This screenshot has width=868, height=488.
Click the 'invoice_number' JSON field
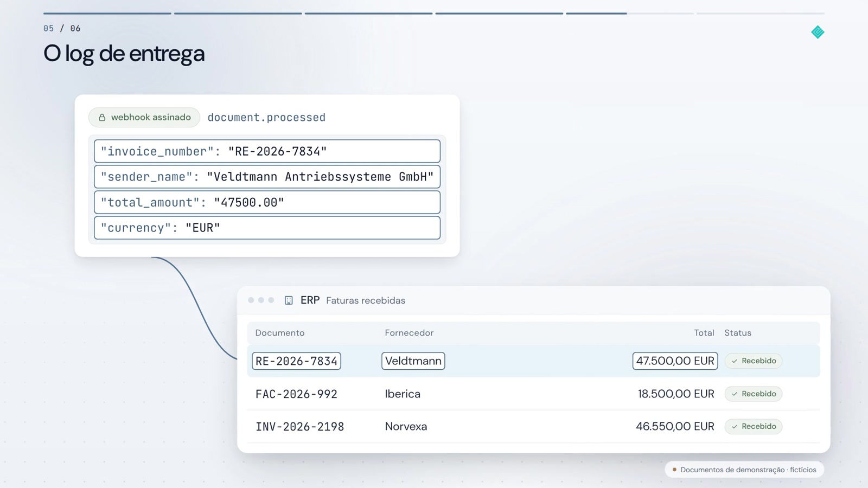pyautogui.click(x=267, y=151)
